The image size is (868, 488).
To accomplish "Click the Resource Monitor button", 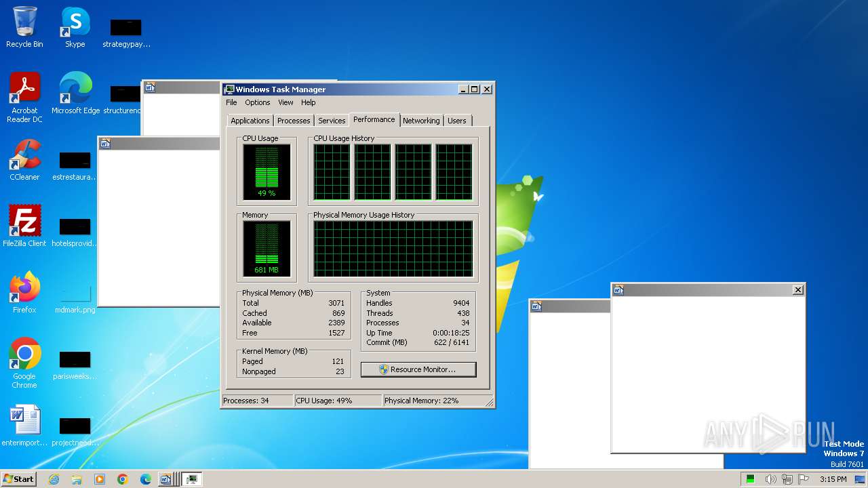I will 418,369.
